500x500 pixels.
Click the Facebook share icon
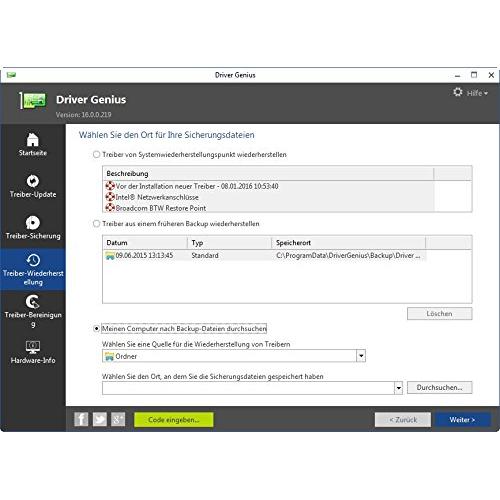pos(81,419)
